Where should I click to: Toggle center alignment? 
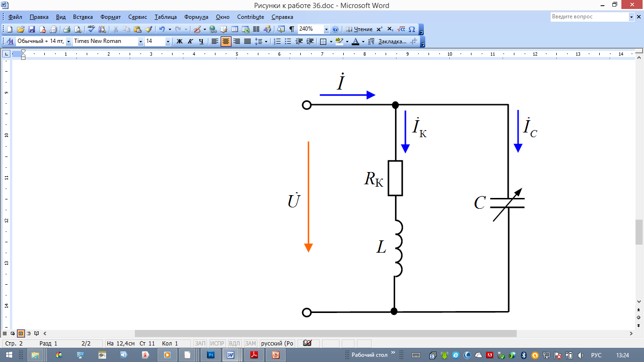pyautogui.click(x=226, y=41)
